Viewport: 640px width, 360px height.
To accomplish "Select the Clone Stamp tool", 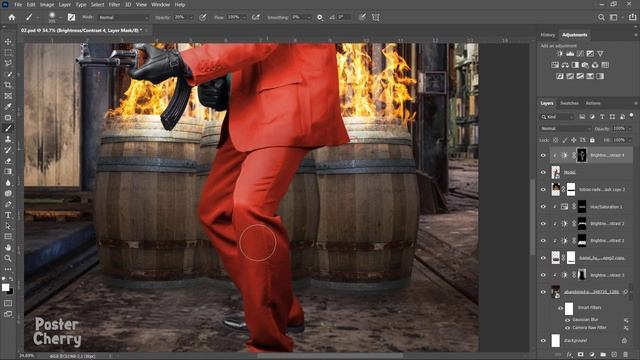I will [8, 139].
